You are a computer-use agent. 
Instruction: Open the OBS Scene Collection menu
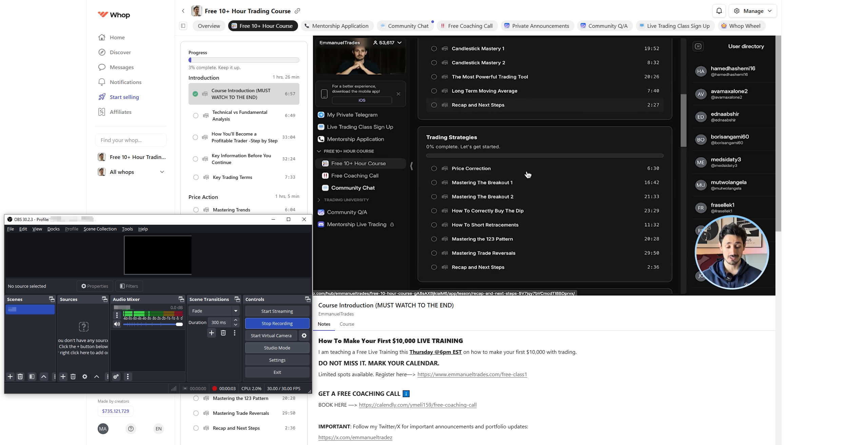point(100,229)
